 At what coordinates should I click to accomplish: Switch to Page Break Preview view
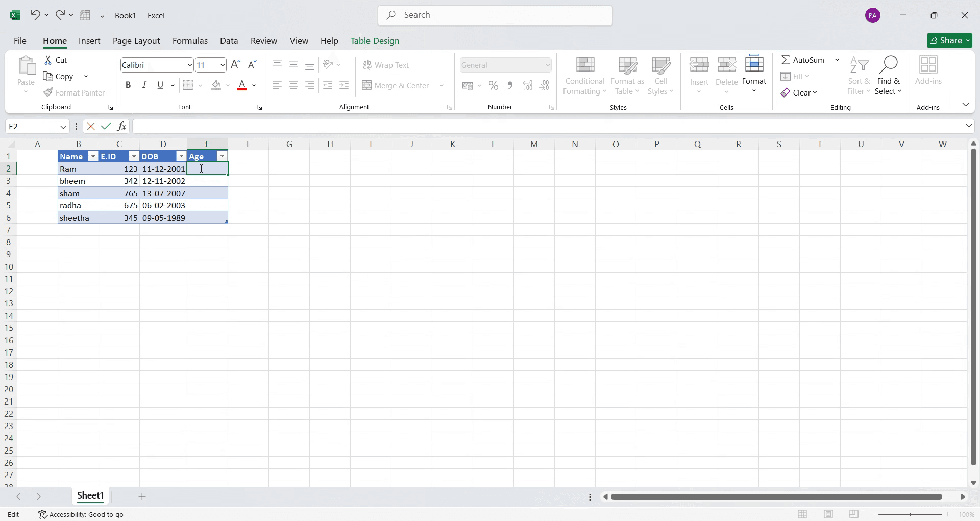[x=854, y=514]
